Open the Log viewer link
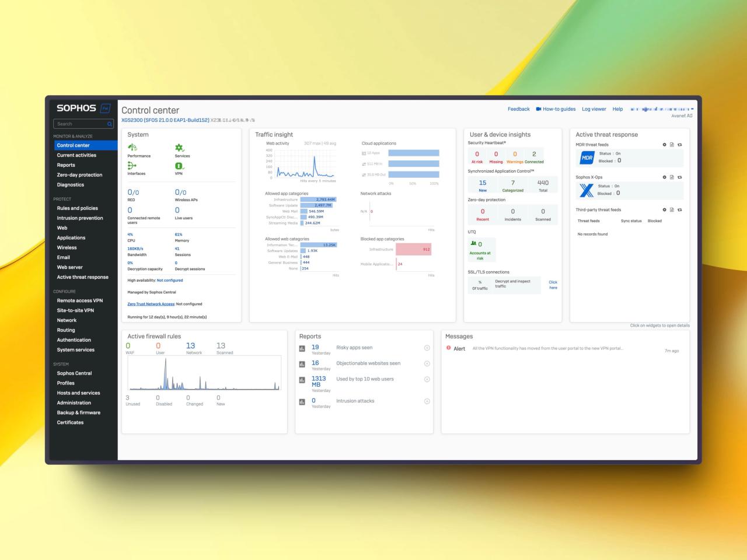 coord(594,109)
